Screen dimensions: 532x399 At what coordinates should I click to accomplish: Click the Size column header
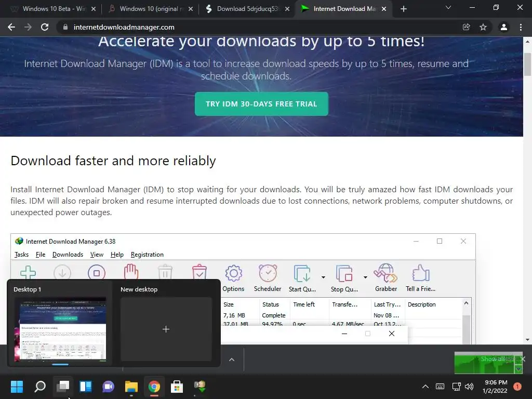pos(240,304)
